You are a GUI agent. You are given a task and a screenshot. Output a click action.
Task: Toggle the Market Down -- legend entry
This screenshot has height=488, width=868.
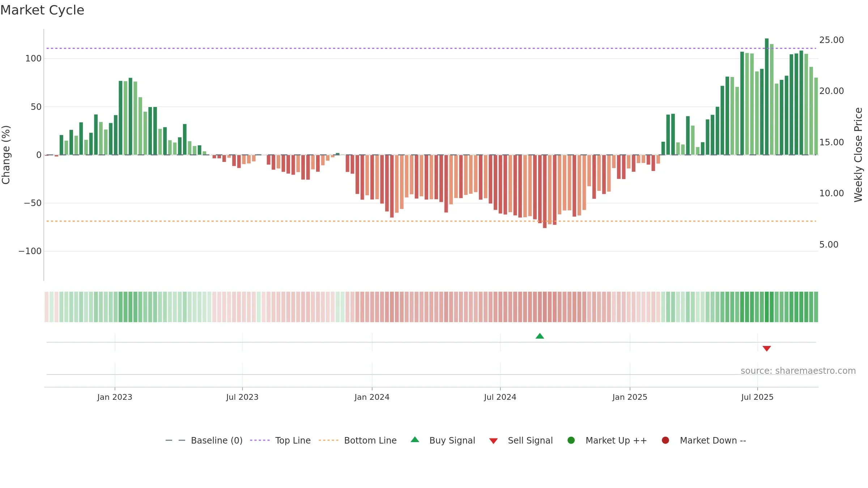point(704,440)
